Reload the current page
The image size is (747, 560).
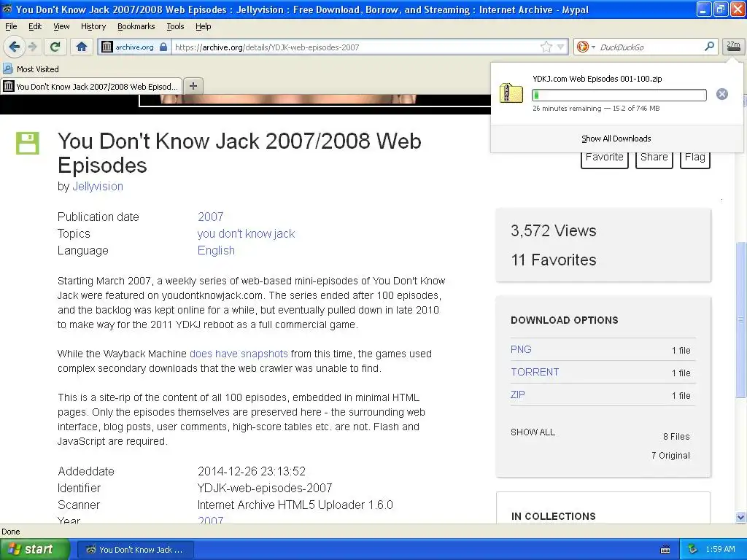[55, 47]
